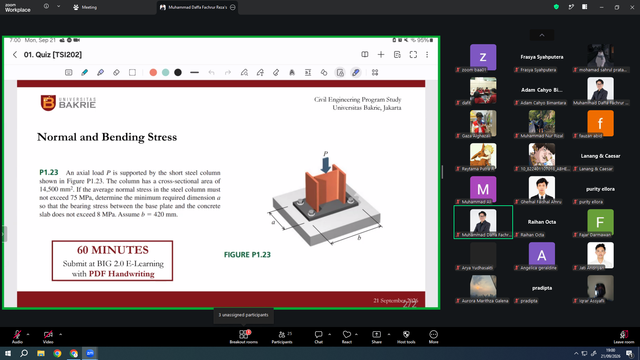Select the highlighter tool
Viewport: 640px width, 360px height.
click(x=100, y=73)
